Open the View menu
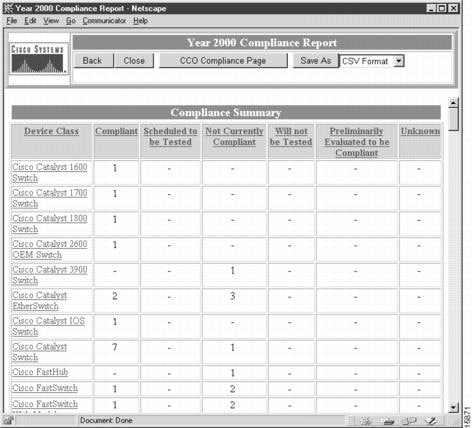 tap(51, 21)
